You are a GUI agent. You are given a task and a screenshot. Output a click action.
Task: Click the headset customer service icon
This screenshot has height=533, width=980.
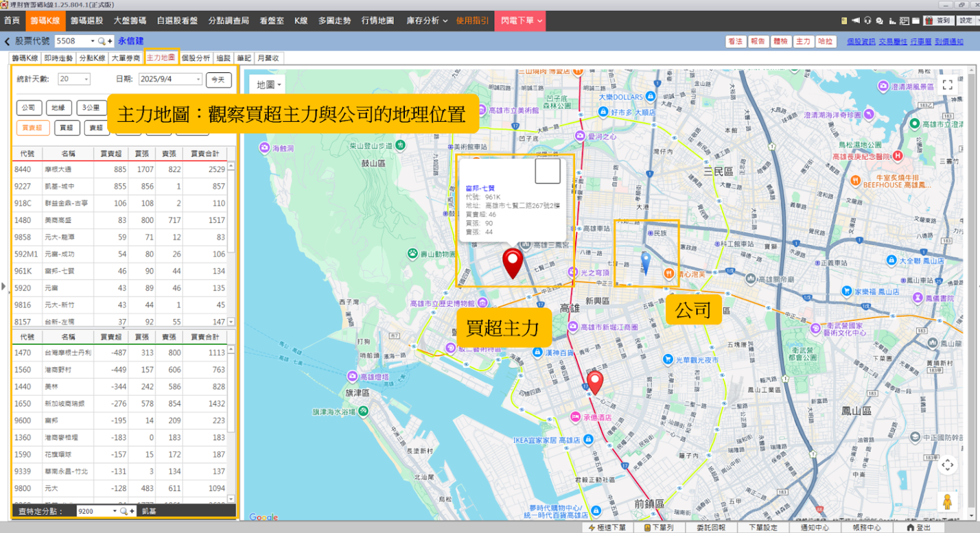point(867,21)
